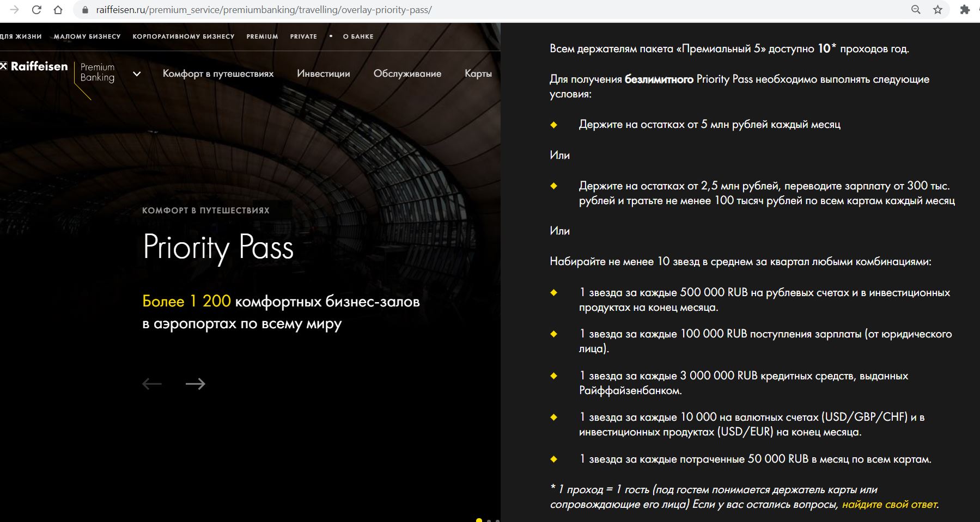This screenshot has width=980, height=522.
Task: Open browser home page icon
Action: pos(58,10)
